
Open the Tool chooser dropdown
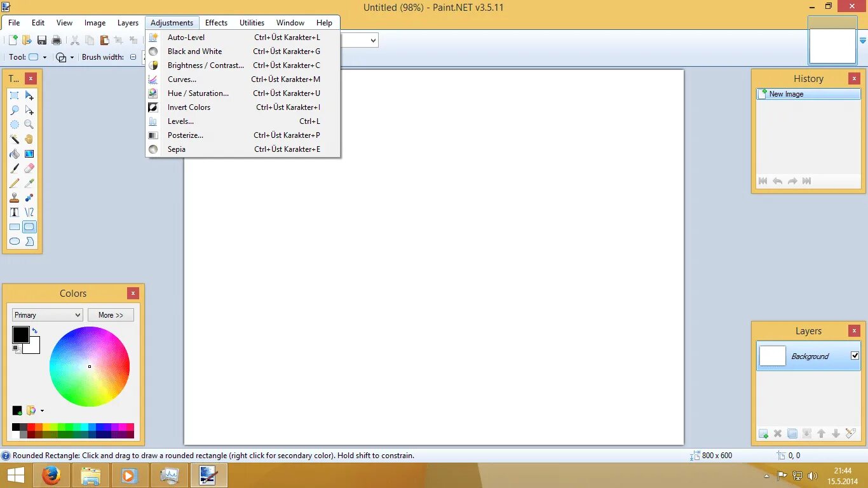(x=36, y=57)
